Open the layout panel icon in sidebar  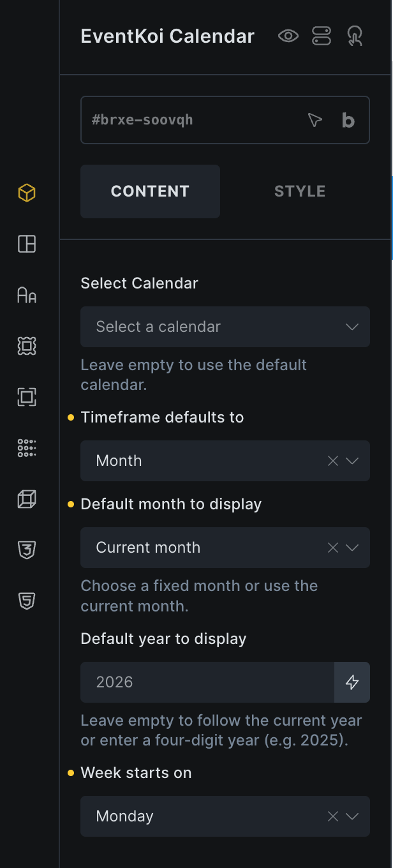tap(27, 244)
